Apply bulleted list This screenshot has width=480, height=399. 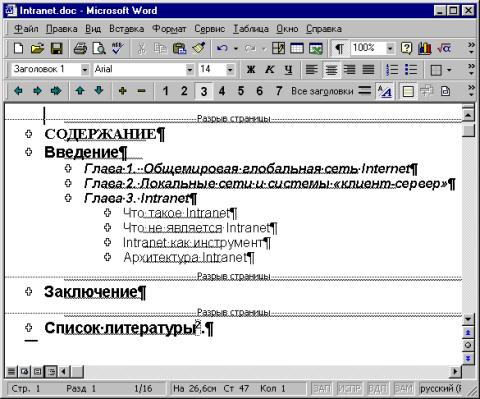(x=411, y=69)
